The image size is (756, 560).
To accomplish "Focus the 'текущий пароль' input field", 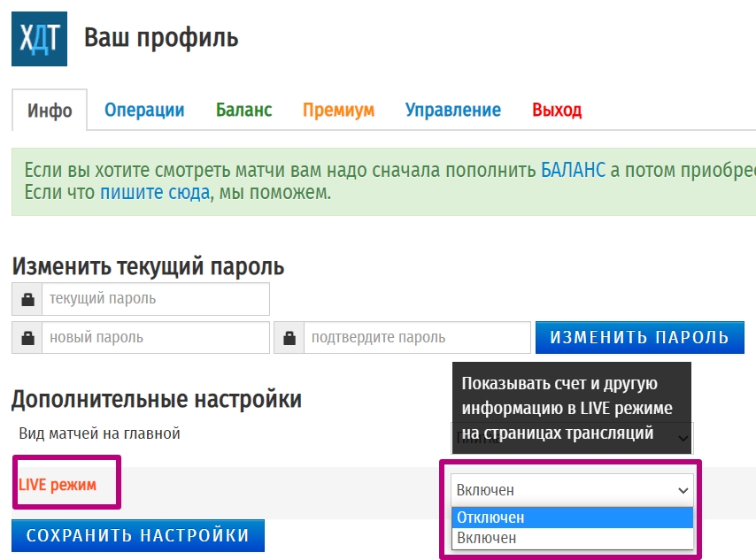I will coord(155,299).
